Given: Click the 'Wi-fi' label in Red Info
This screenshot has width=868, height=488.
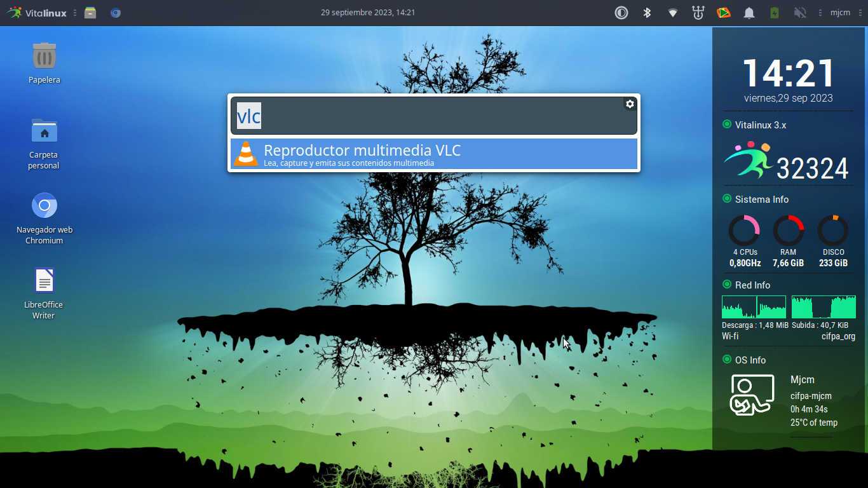Looking at the screenshot, I should pos(730,337).
